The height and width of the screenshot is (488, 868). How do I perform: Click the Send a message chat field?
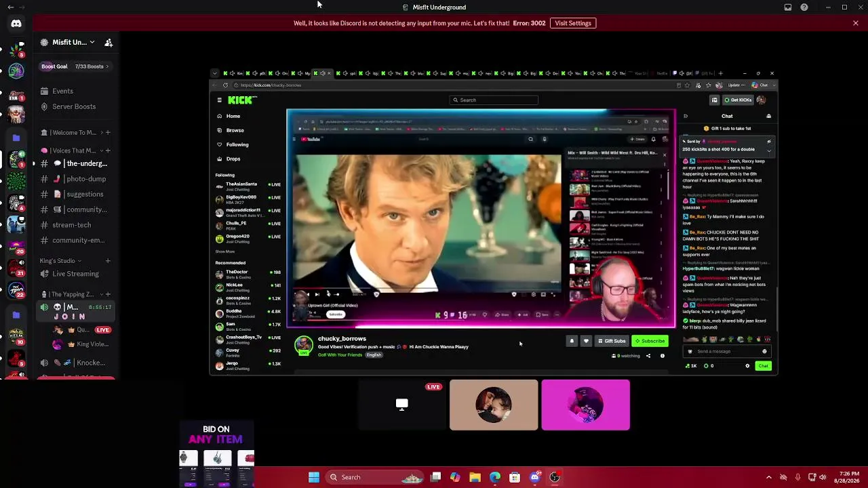pos(726,352)
